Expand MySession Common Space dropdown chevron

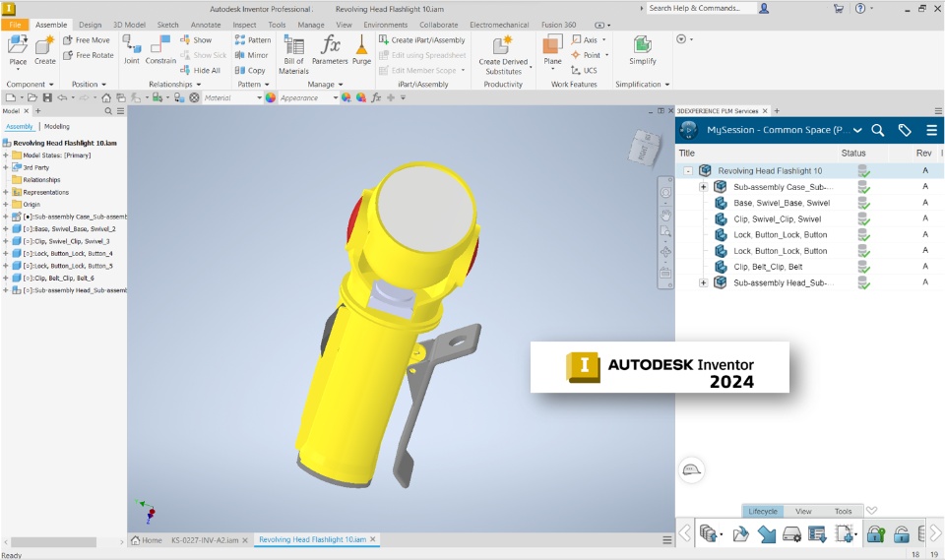click(857, 130)
